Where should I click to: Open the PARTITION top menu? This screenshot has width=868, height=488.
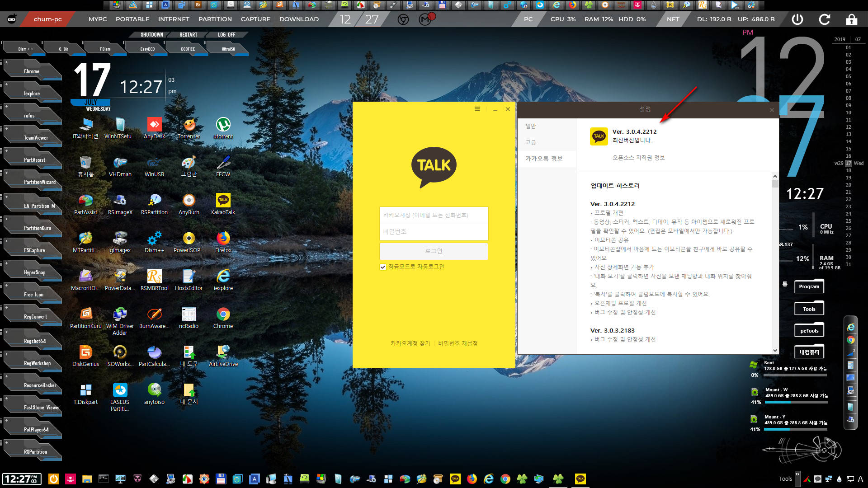(215, 19)
